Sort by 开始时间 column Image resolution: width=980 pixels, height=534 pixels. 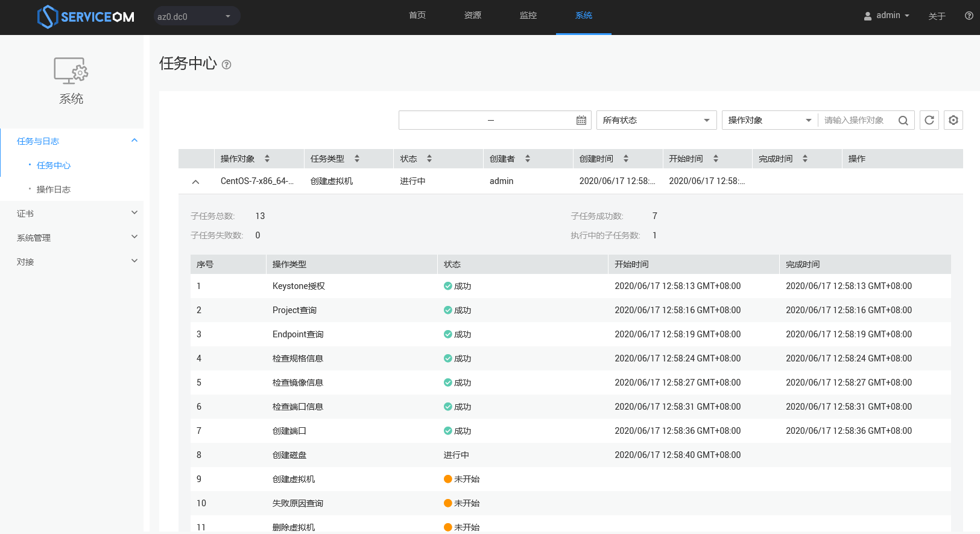[716, 159]
